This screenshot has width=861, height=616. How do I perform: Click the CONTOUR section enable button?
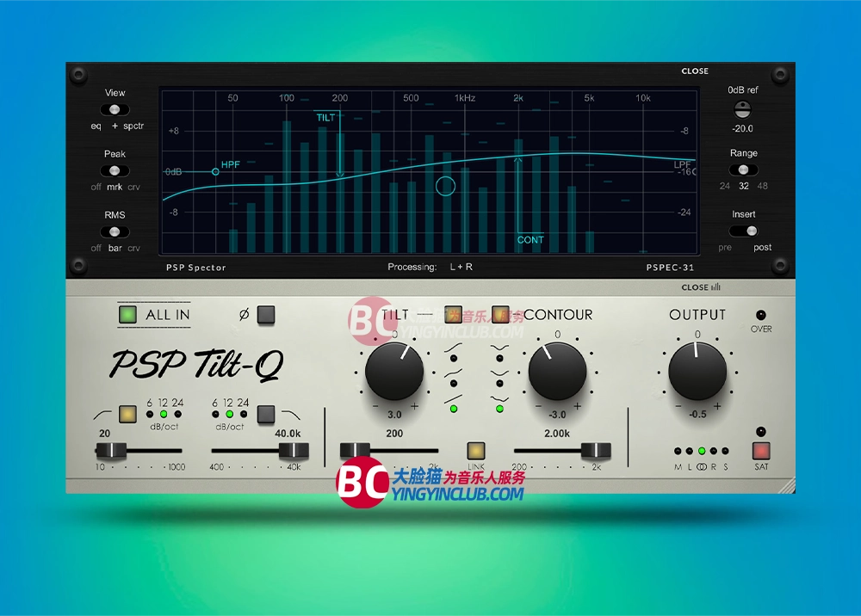pyautogui.click(x=501, y=314)
